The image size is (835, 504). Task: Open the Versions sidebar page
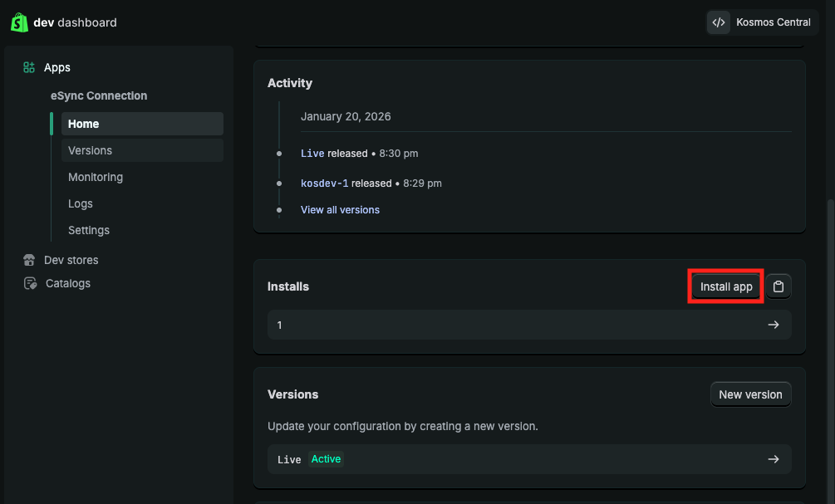coord(90,150)
